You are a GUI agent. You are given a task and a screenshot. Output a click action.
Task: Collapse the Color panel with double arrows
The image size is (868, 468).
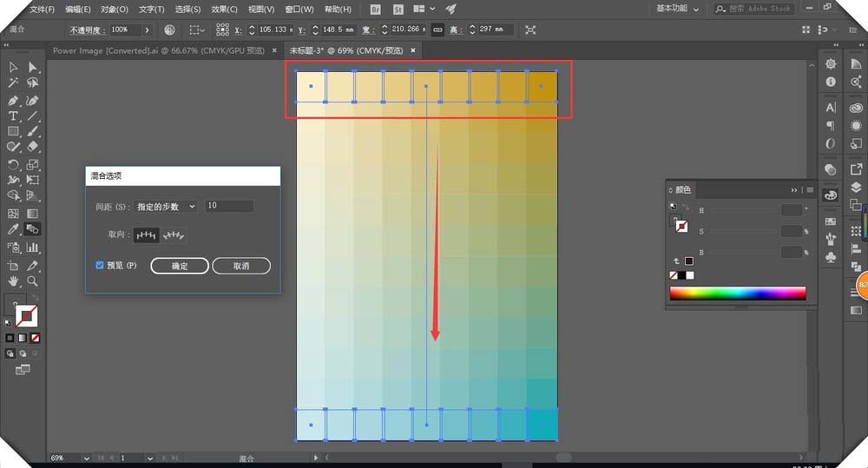pos(794,190)
